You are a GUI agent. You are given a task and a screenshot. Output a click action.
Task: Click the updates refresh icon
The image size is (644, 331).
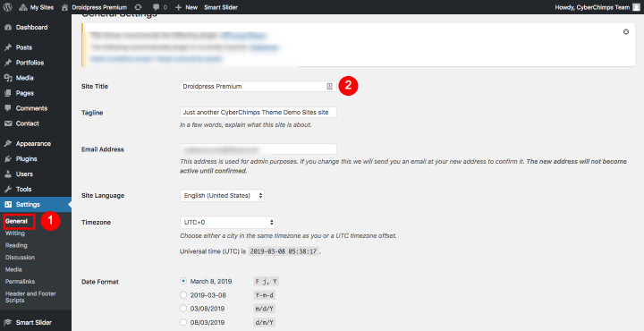tap(138, 7)
